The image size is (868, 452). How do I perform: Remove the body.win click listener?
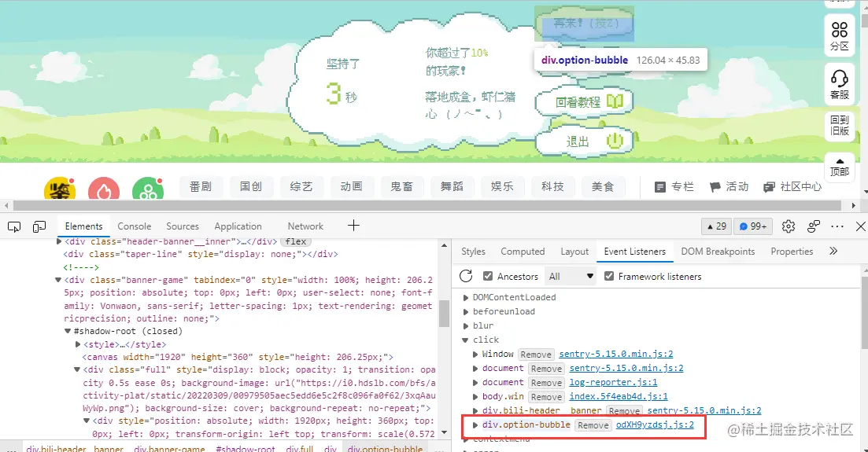(546, 397)
